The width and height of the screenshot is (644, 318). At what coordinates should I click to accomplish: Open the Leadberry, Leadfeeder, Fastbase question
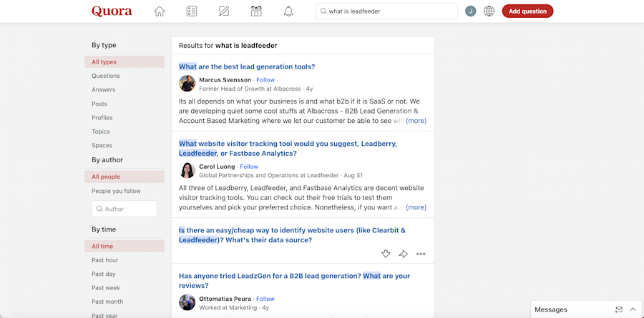pyautogui.click(x=288, y=149)
